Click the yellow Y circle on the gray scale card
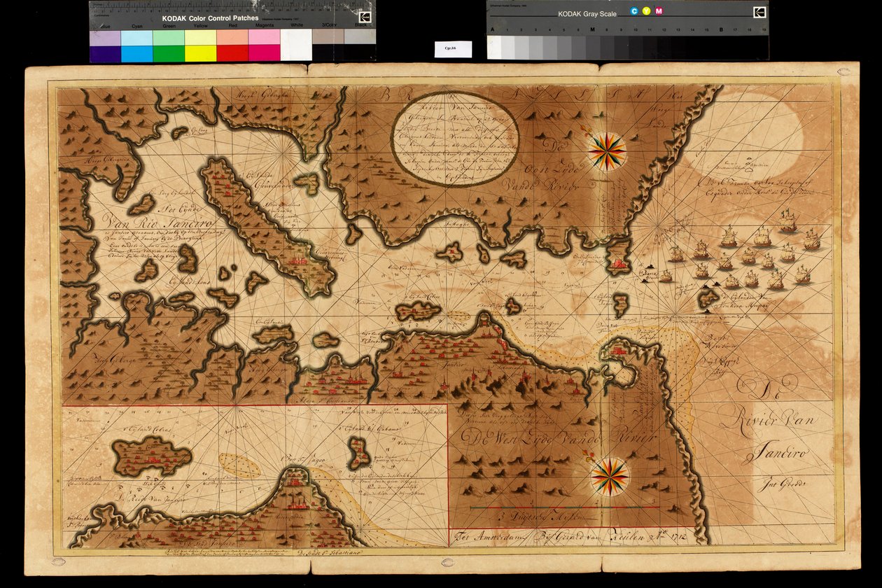882x588 pixels. click(646, 11)
